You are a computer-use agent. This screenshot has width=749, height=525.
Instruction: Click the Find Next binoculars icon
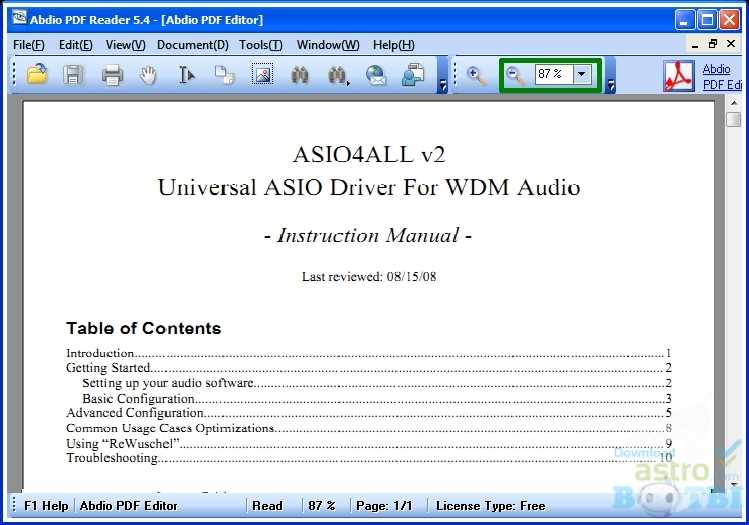click(x=338, y=75)
